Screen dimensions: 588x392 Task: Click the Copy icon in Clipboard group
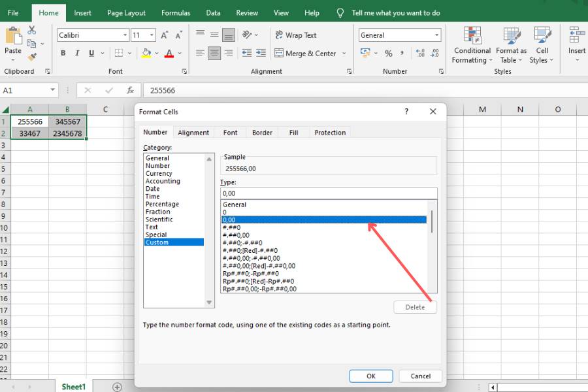click(32, 44)
